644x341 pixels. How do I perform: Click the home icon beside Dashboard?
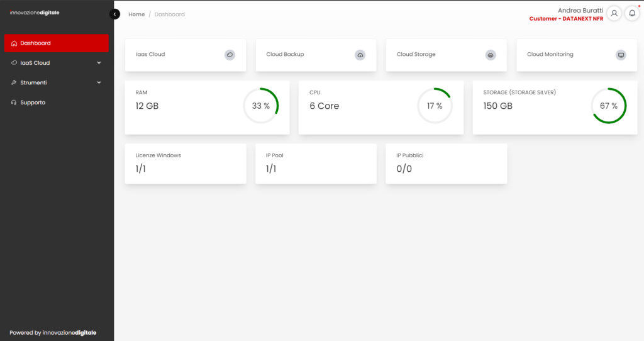[x=14, y=43]
